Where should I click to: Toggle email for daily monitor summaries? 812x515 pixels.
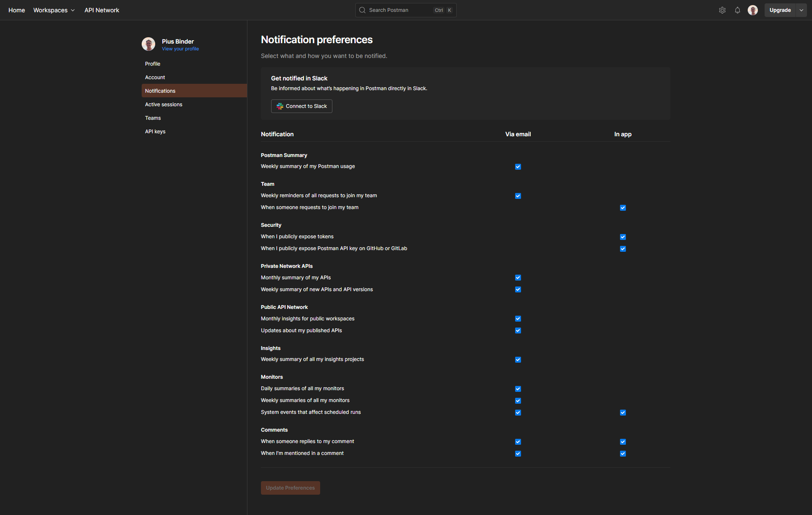click(518, 389)
